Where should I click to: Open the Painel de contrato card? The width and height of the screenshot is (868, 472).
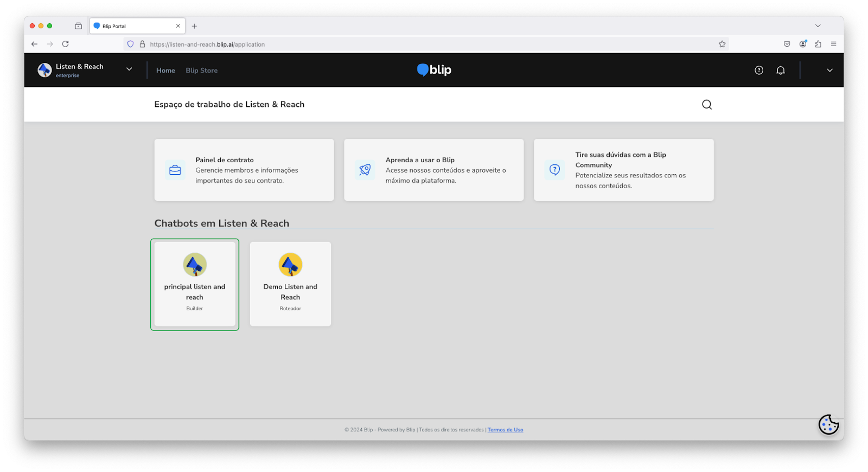[244, 170]
